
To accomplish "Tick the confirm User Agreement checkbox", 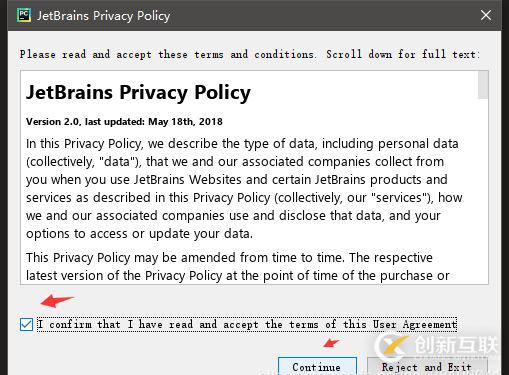I will tap(26, 324).
